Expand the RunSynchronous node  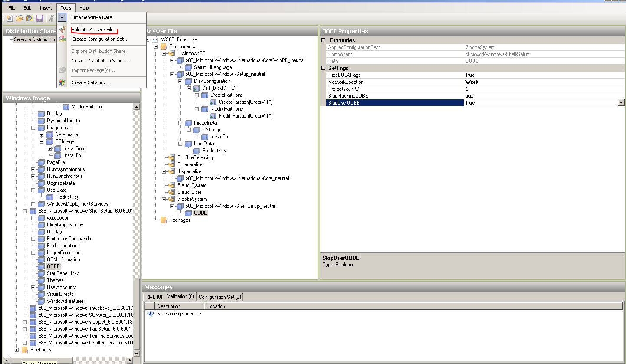click(x=33, y=176)
